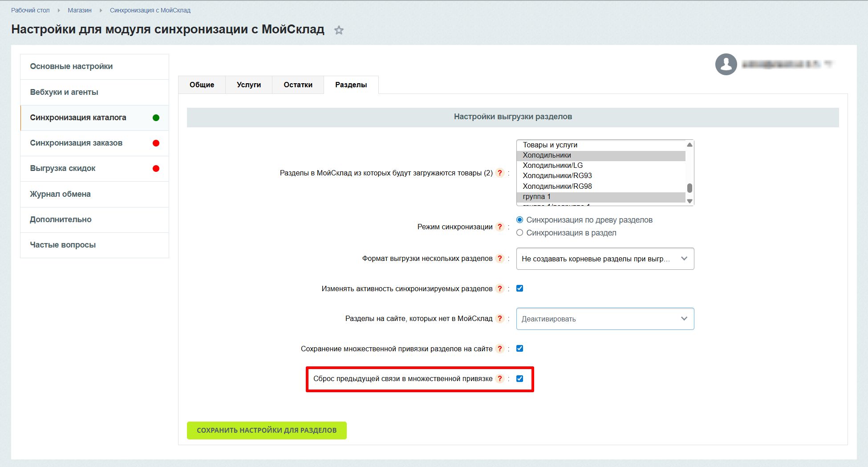Image resolution: width=868 pixels, height=467 pixels.
Task: Open Выгрузка скидок in sidebar
Action: (94, 169)
